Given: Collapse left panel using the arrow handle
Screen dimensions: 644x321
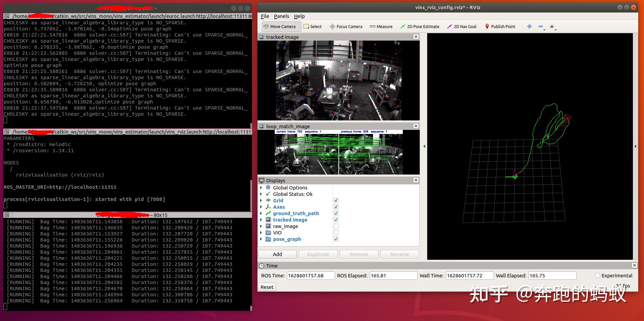Looking at the screenshot, I should pyautogui.click(x=424, y=146).
